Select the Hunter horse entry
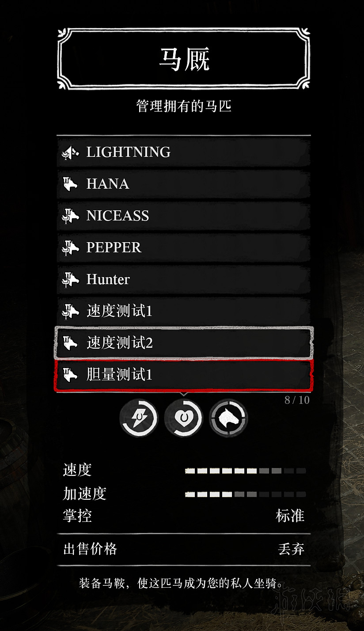 point(183,279)
